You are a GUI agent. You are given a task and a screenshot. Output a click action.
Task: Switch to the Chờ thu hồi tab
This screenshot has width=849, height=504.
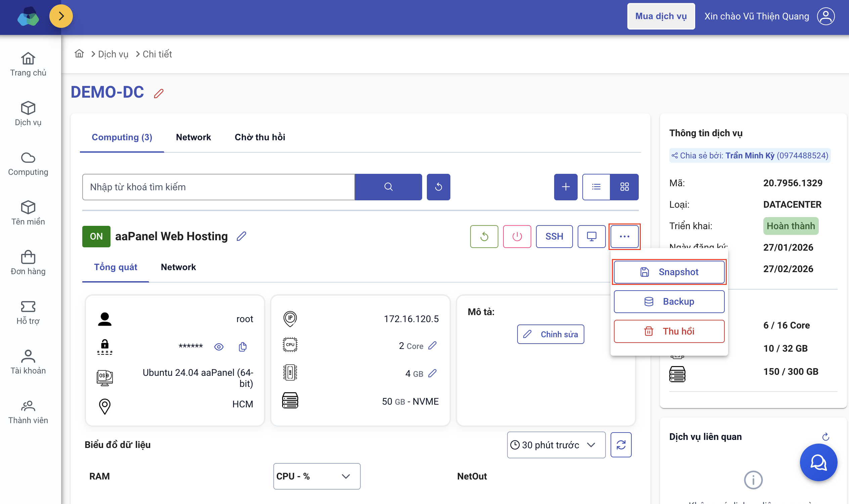pyautogui.click(x=260, y=137)
